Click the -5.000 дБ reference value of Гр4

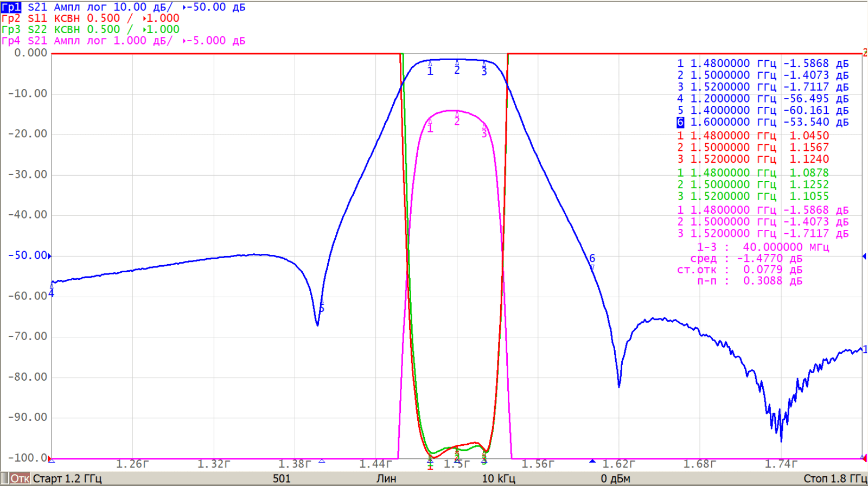pyautogui.click(x=216, y=41)
